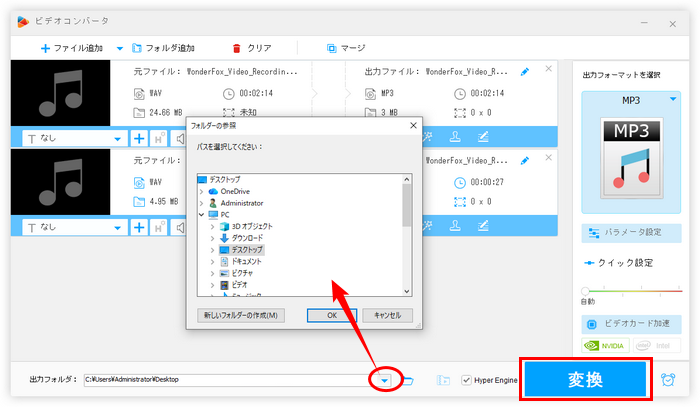
Task: Click the alarm clock schedule icon
Action: tap(668, 379)
